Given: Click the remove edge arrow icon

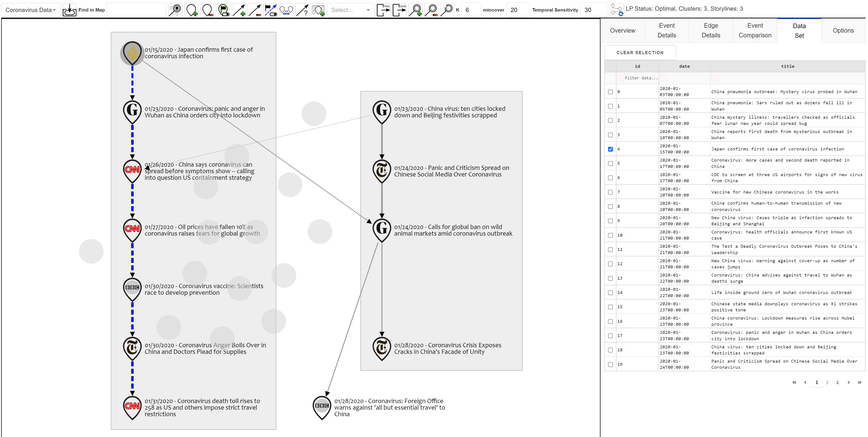Looking at the screenshot, I should coord(255,10).
